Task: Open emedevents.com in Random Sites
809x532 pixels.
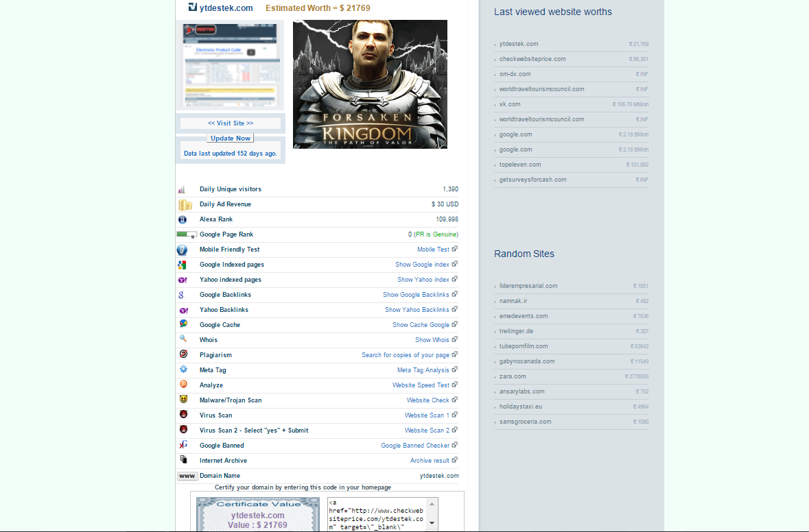Action: pyautogui.click(x=523, y=316)
